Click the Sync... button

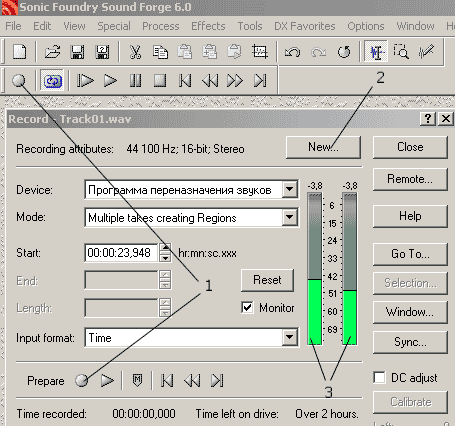point(410,342)
